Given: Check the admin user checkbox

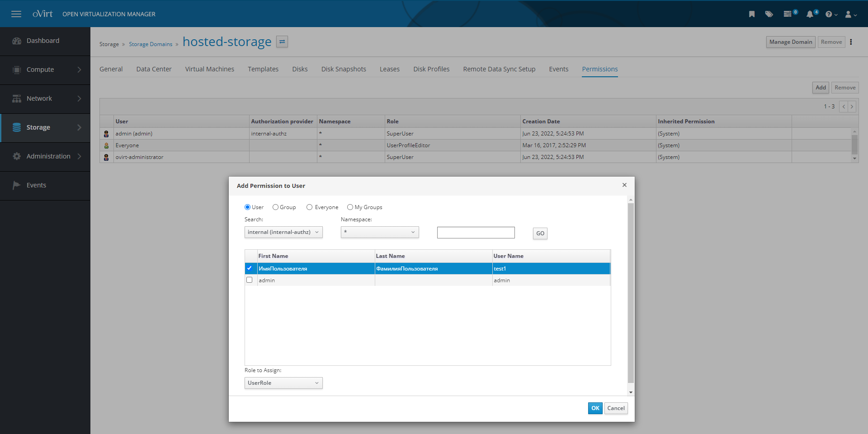Looking at the screenshot, I should click(249, 280).
